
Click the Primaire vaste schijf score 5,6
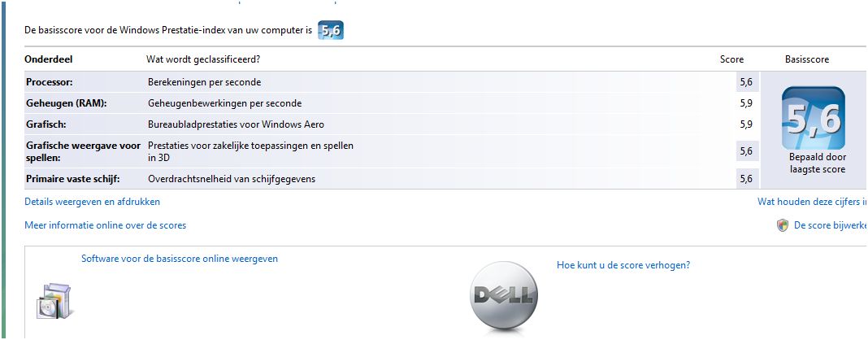point(746,179)
